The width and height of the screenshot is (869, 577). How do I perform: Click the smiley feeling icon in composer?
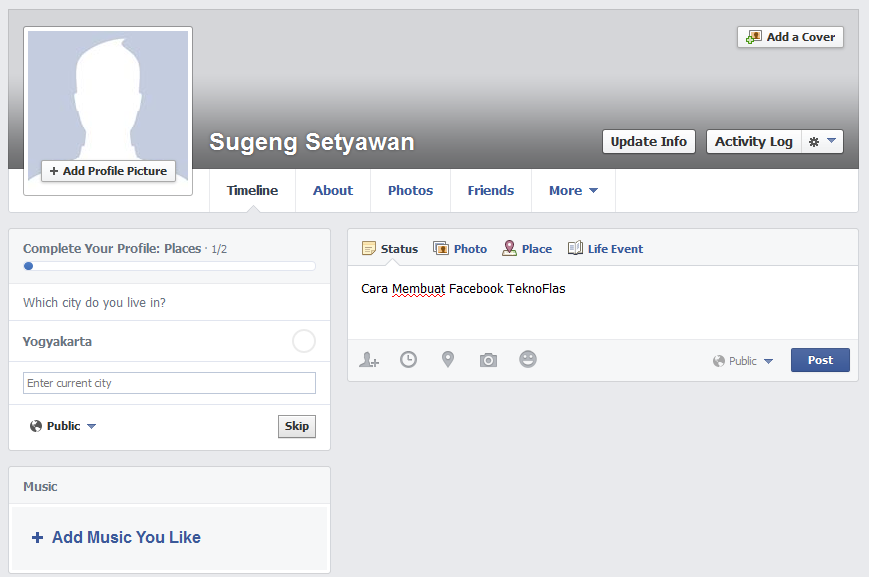pos(528,359)
